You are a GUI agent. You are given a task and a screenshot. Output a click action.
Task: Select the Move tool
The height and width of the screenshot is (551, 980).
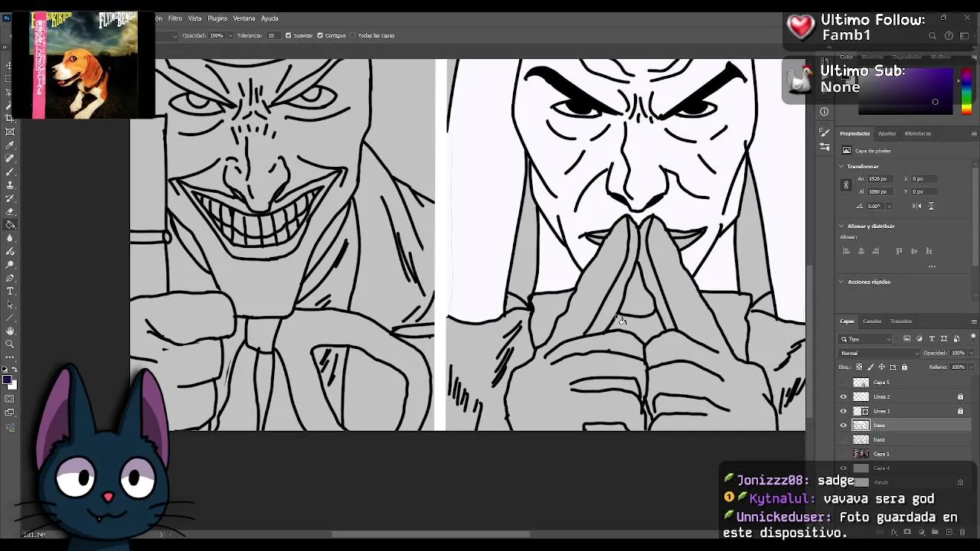[x=10, y=66]
